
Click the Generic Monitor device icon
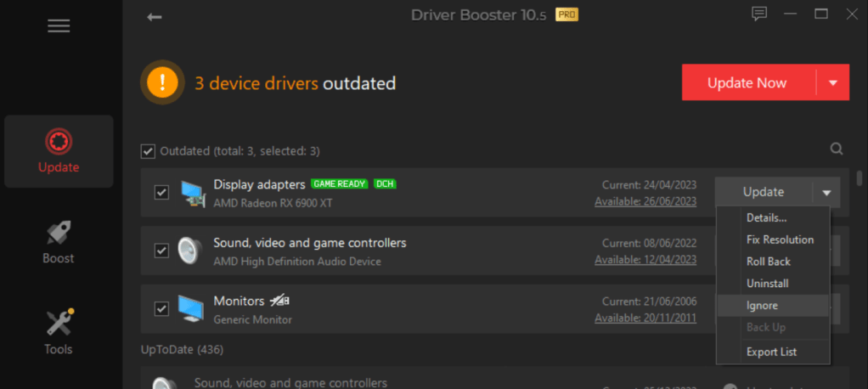[x=191, y=309]
